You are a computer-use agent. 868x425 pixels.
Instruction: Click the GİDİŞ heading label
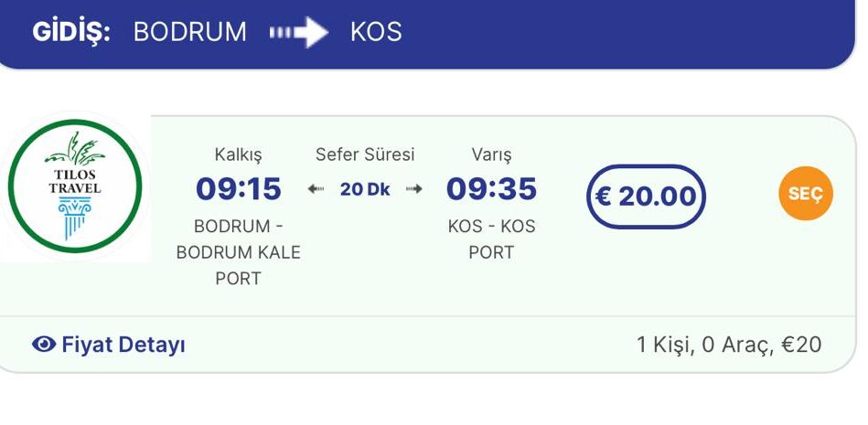(x=71, y=32)
